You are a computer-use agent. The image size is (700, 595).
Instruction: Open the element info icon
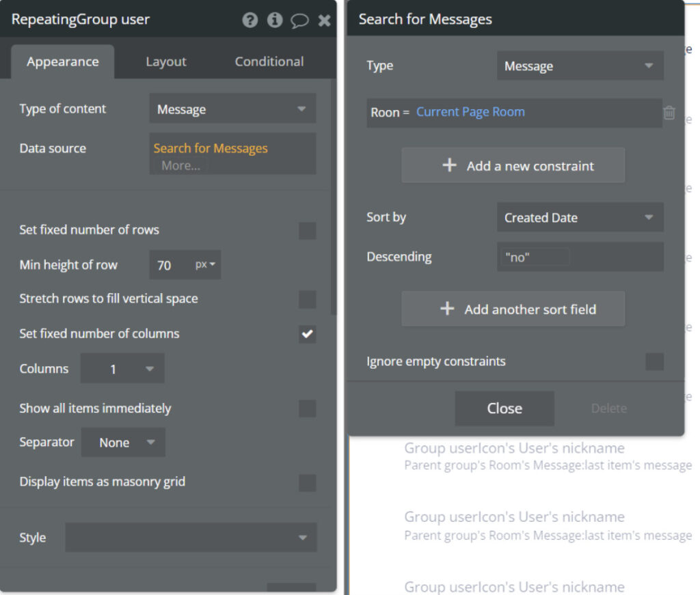(275, 20)
